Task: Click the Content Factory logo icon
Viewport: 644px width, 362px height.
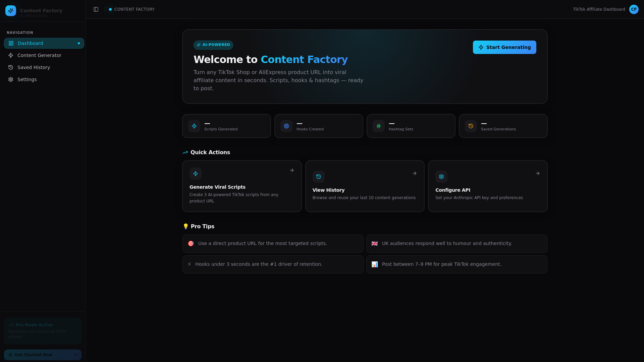Action: 10,11
